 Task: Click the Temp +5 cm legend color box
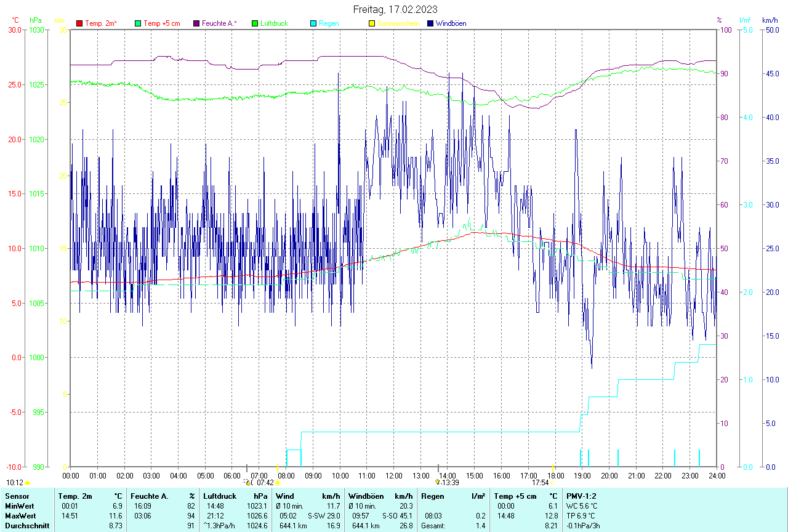(x=138, y=23)
